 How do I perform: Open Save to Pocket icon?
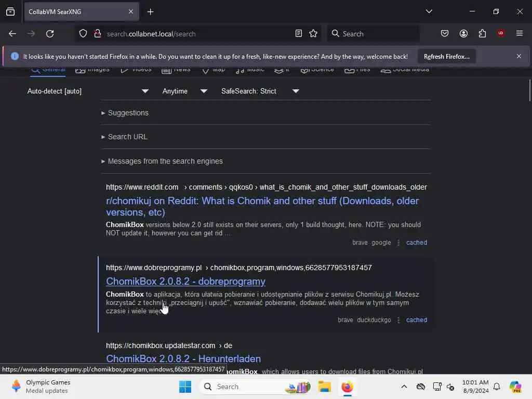(x=445, y=34)
